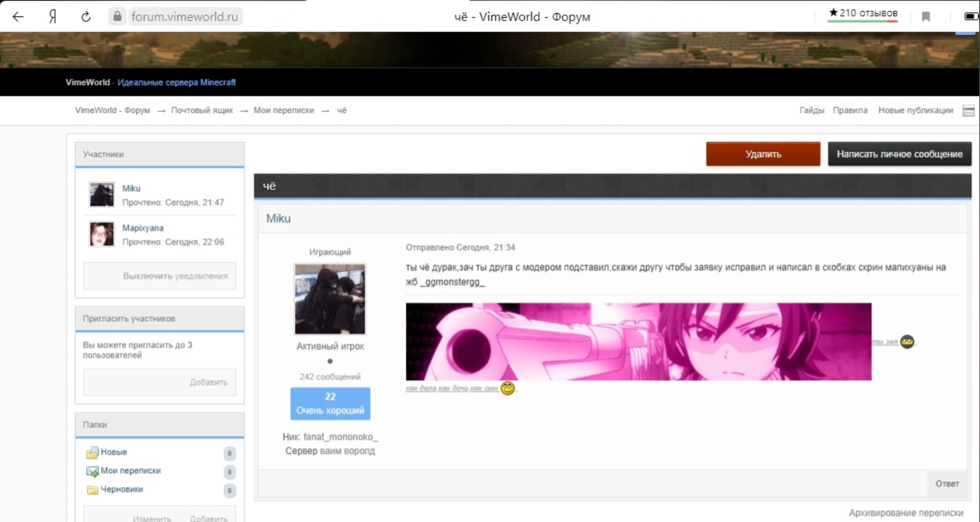
Task: Open Новые публикации link
Action: [x=916, y=110]
